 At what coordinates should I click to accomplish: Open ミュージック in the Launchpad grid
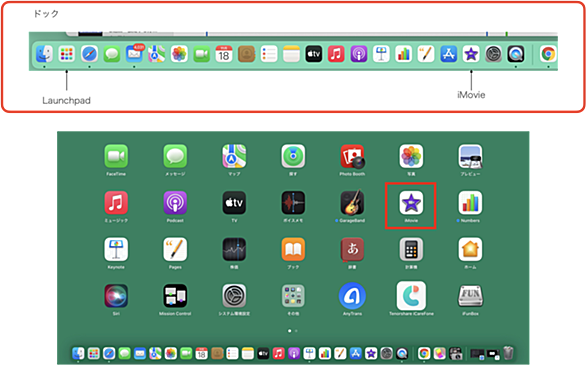click(x=116, y=203)
